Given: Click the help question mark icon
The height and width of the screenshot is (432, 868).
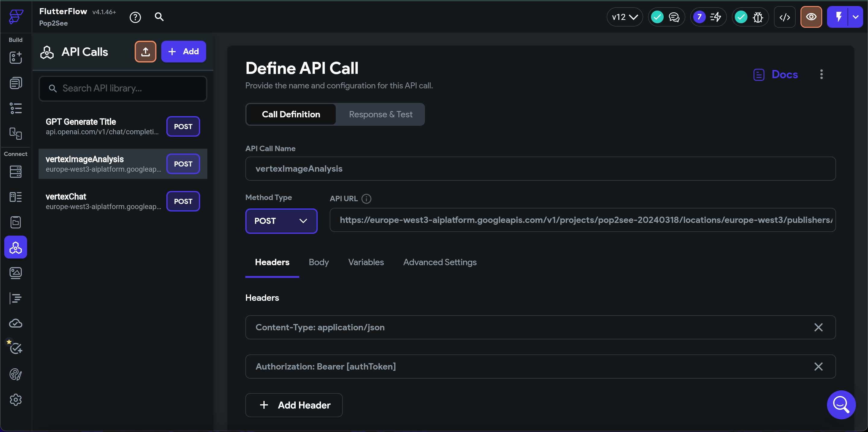Looking at the screenshot, I should (x=135, y=17).
